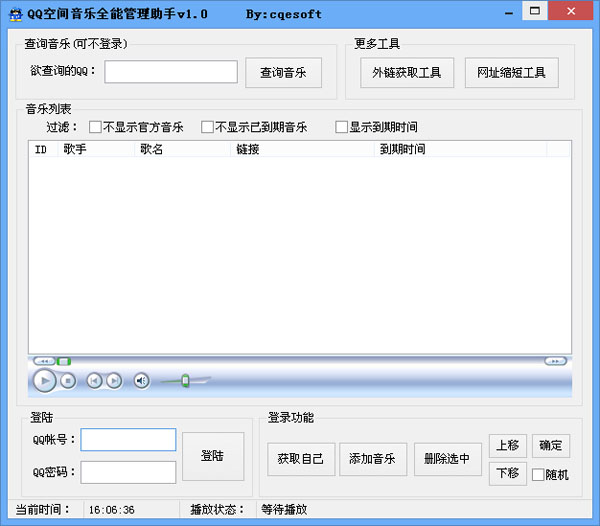600x526 pixels.
Task: Open the 外链获取工具 tool
Action: (407, 73)
